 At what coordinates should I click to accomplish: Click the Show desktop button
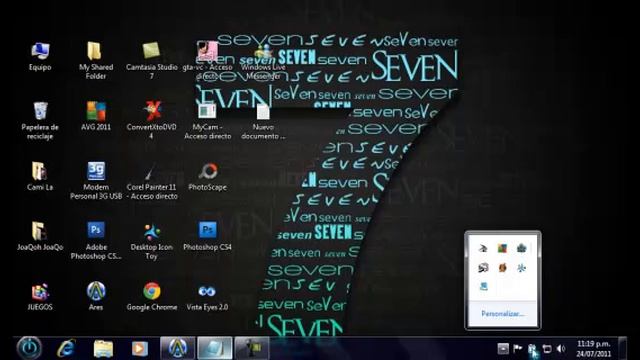pos(622,348)
